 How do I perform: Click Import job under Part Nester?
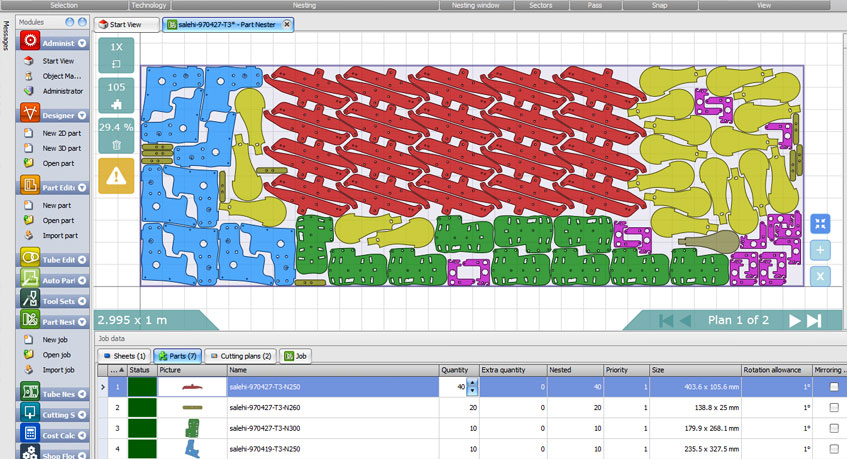click(x=59, y=369)
